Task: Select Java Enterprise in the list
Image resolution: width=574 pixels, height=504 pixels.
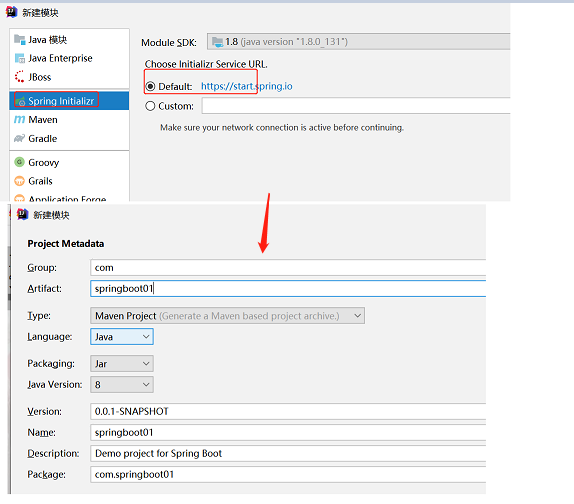Action: [69, 58]
